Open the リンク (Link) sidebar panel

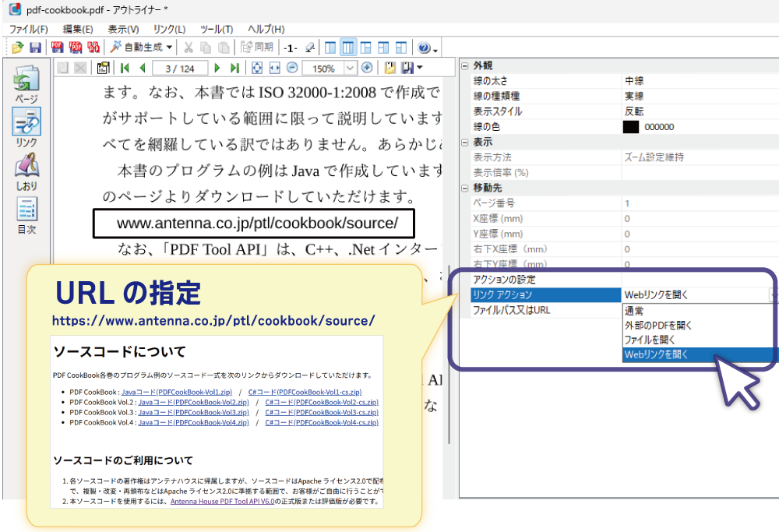pyautogui.click(x=26, y=126)
